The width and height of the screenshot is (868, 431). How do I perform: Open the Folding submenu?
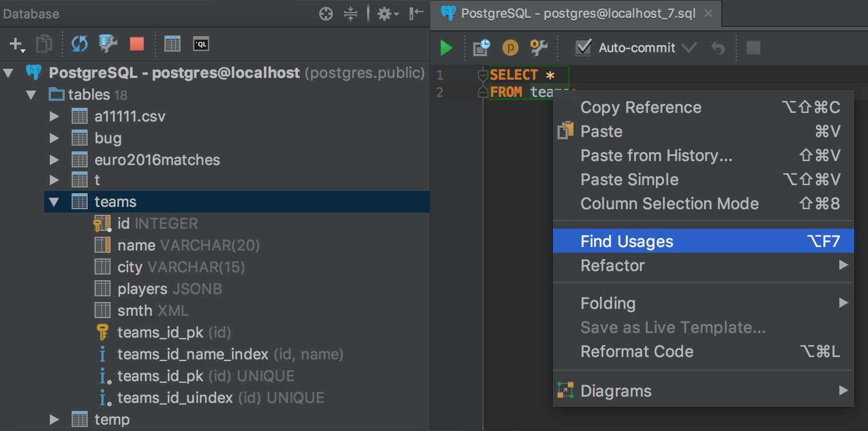(704, 303)
